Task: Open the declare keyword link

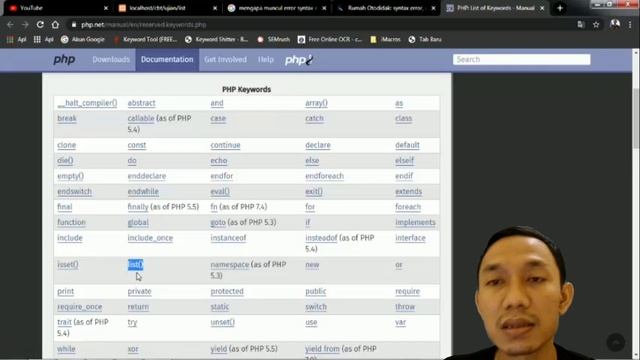Action: [318, 145]
